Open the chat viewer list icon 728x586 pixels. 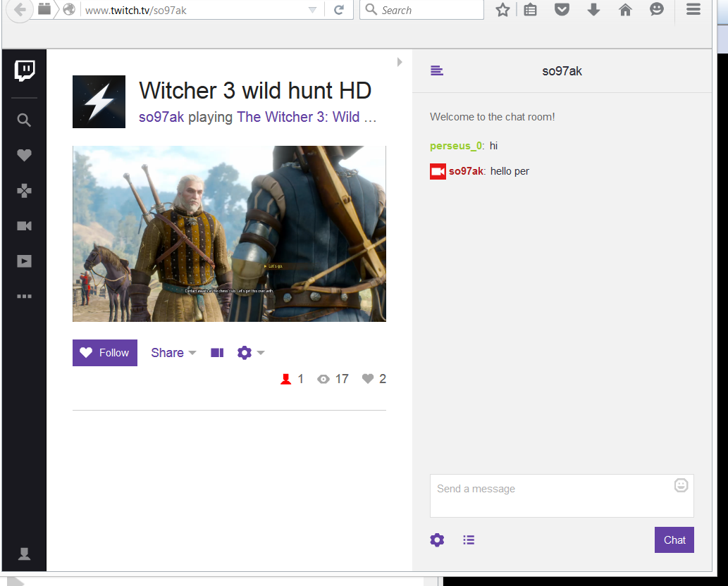pyautogui.click(x=469, y=540)
